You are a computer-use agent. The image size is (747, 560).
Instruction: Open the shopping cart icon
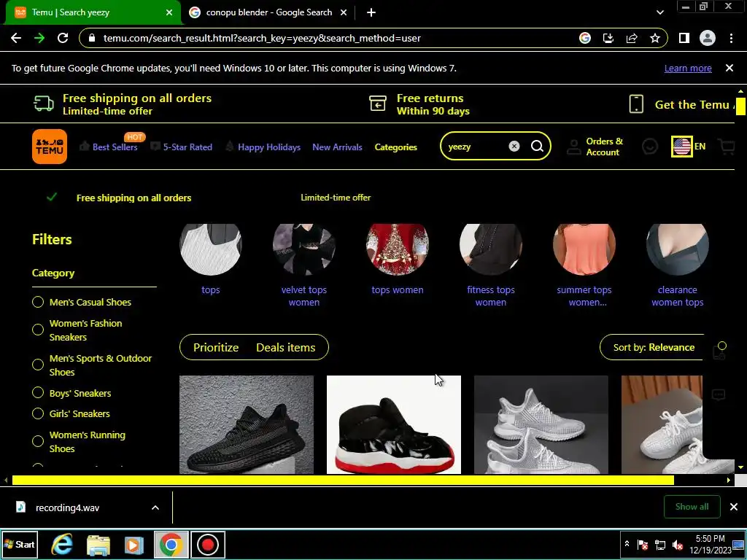727,147
